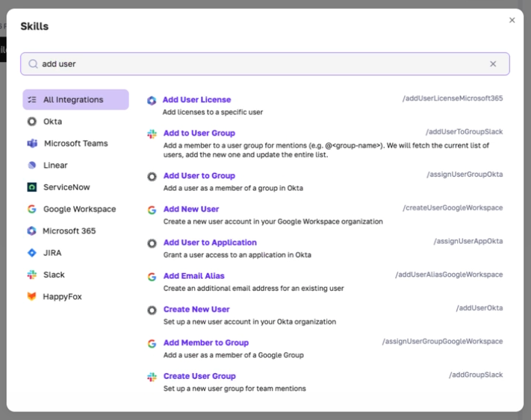Screen dimensions: 531x420
Task: Open the Add User License skill
Action: [196, 99]
